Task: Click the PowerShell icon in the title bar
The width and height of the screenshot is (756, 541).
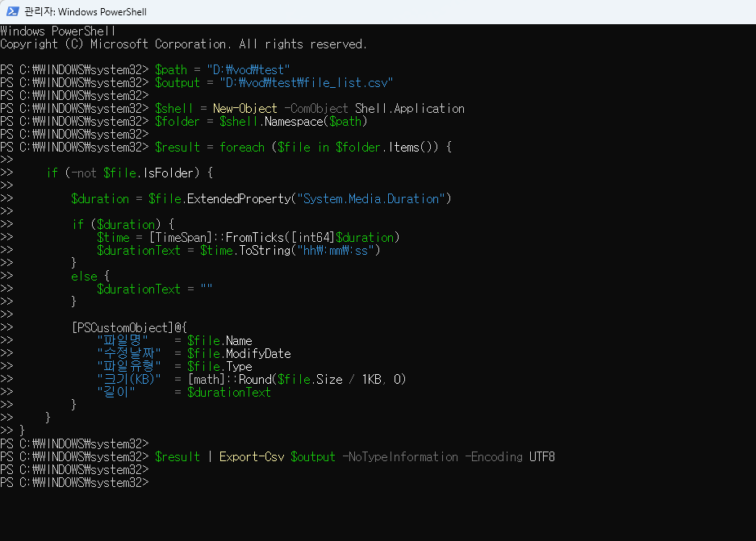Action: 13,11
